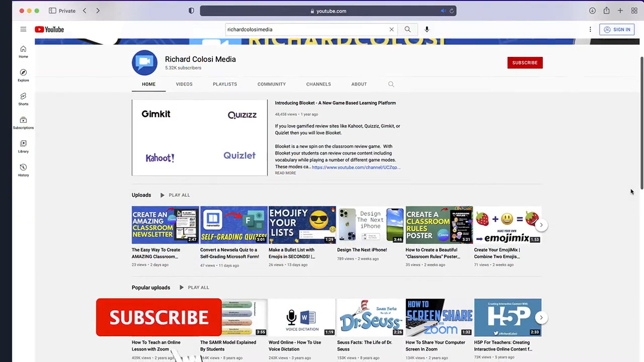Open Safari share menu
The height and width of the screenshot is (362, 644).
tap(606, 10)
